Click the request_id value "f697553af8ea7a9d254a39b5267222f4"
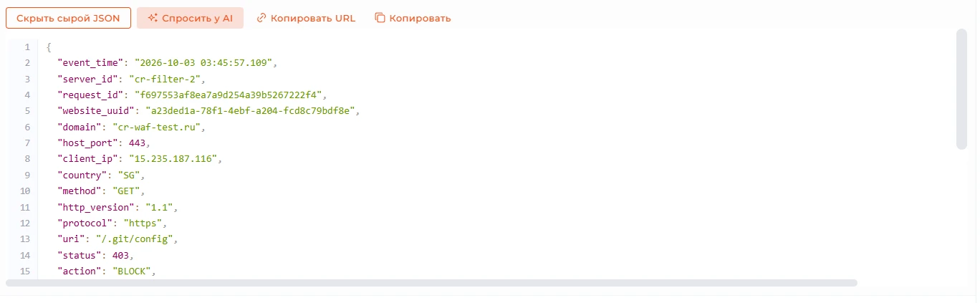The width and height of the screenshot is (980, 303). coord(229,95)
